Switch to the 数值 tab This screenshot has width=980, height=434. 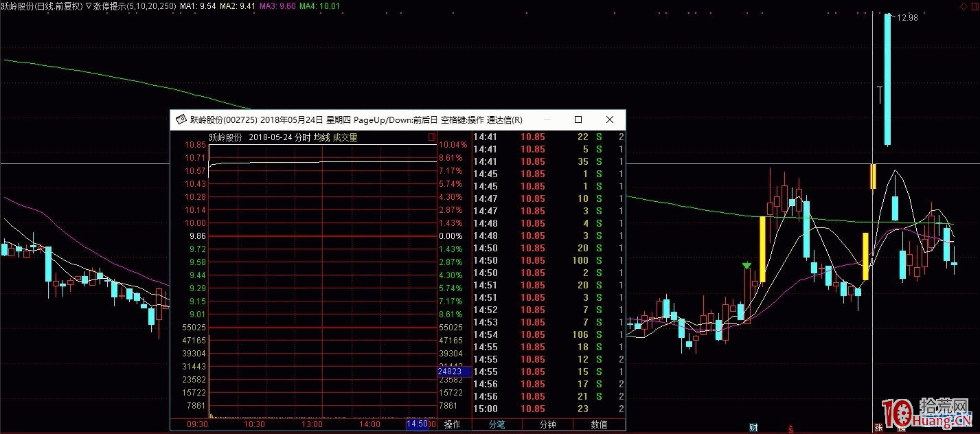tap(599, 424)
